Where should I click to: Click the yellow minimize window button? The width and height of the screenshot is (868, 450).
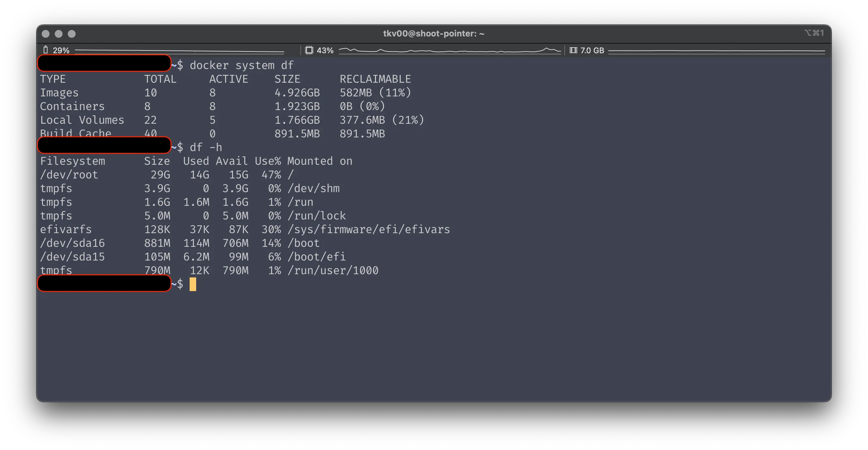point(59,34)
